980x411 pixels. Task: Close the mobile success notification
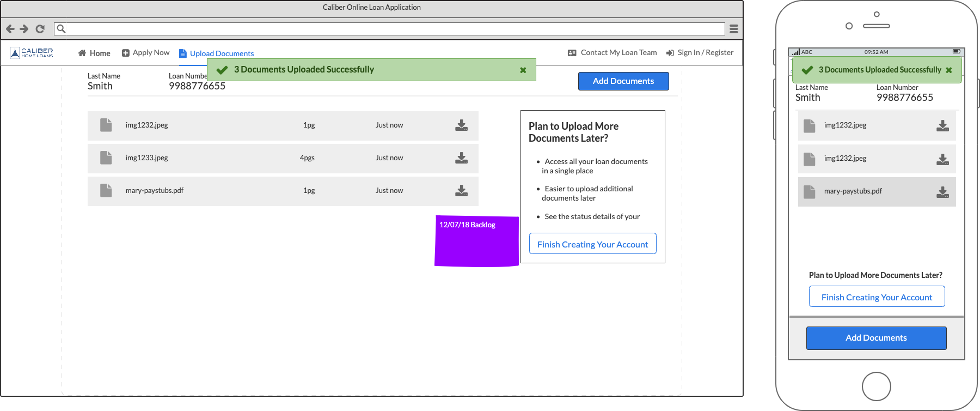(949, 70)
